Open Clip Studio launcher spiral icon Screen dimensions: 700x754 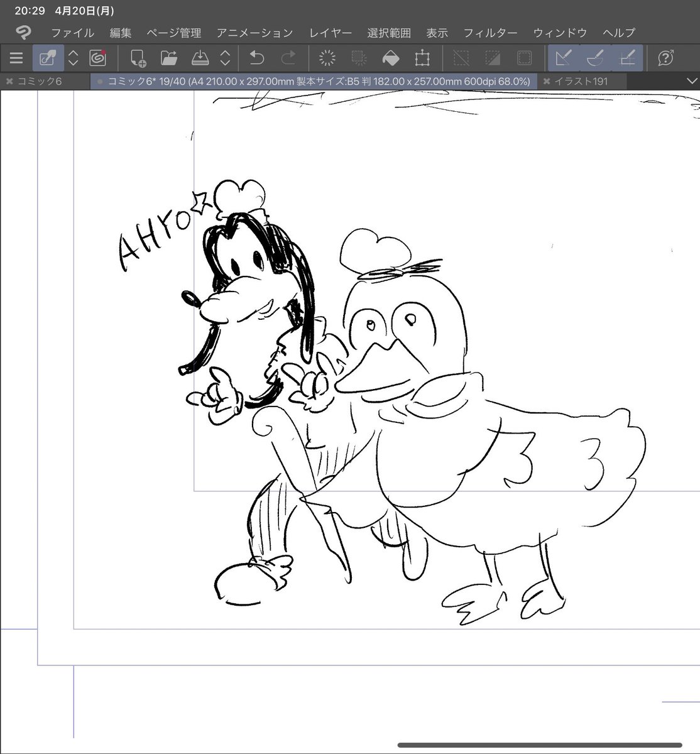click(x=97, y=58)
